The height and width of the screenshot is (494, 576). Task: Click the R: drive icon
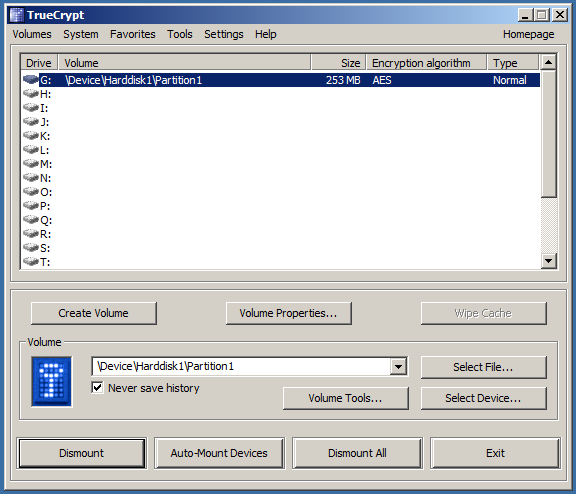coord(31,234)
